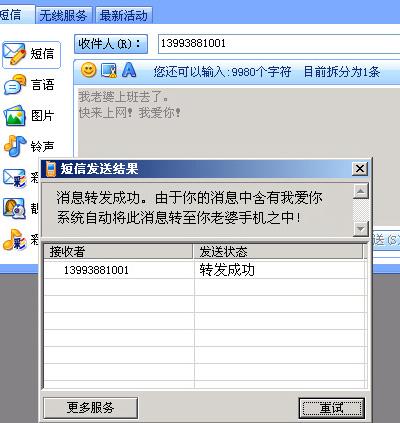Click the 接收者 column header

coord(118,252)
